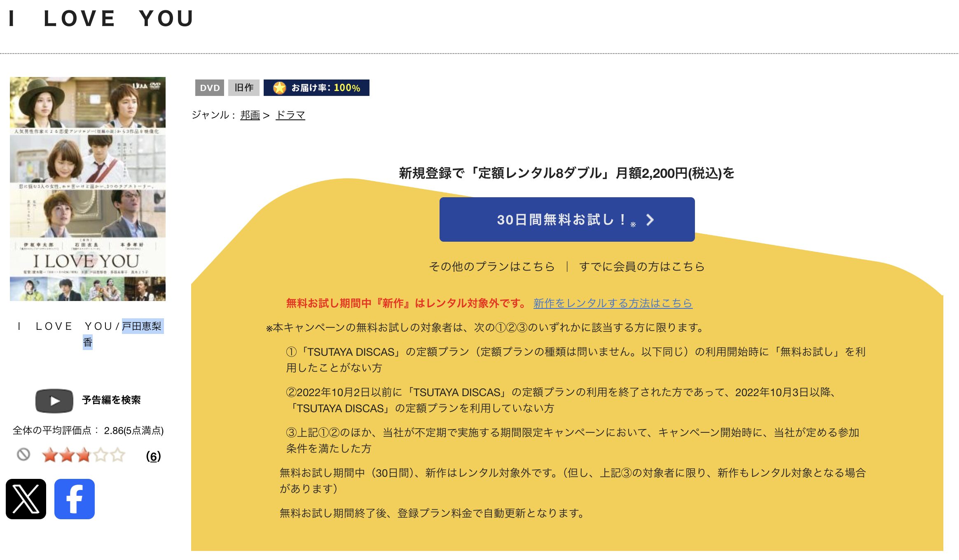Share on Facebook icon
Viewport: 959px width, 560px height.
click(x=75, y=499)
